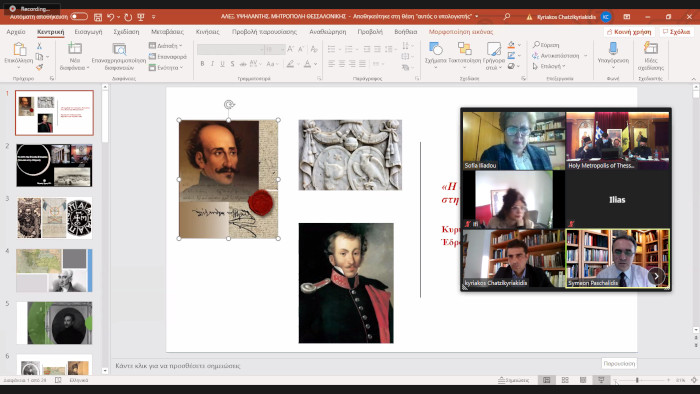Viewport: 700px width, 394px height.
Task: Click the search magnifier in title bar
Action: tap(507, 17)
